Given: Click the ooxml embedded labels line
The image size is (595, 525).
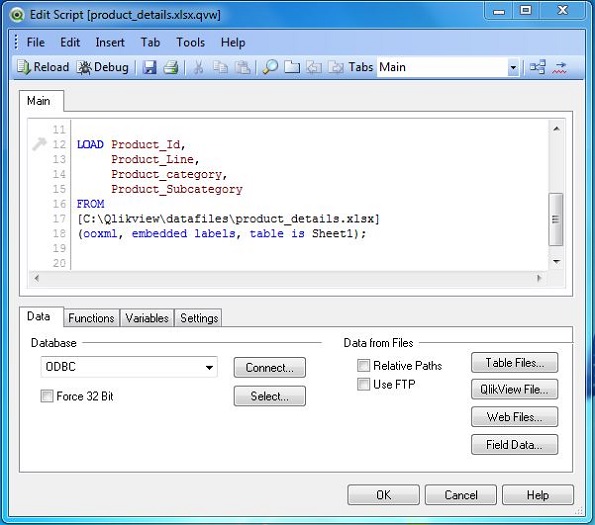Looking at the screenshot, I should click(x=222, y=234).
